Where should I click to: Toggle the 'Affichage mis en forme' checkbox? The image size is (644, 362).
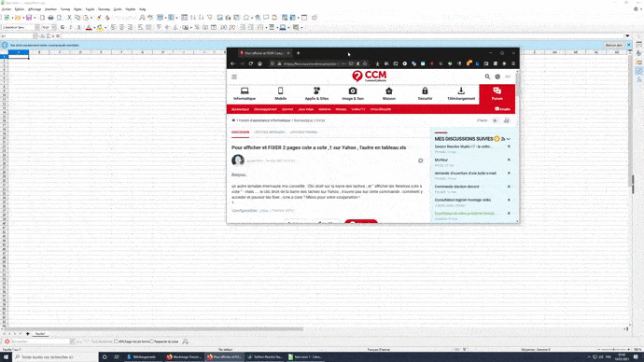tap(117, 341)
